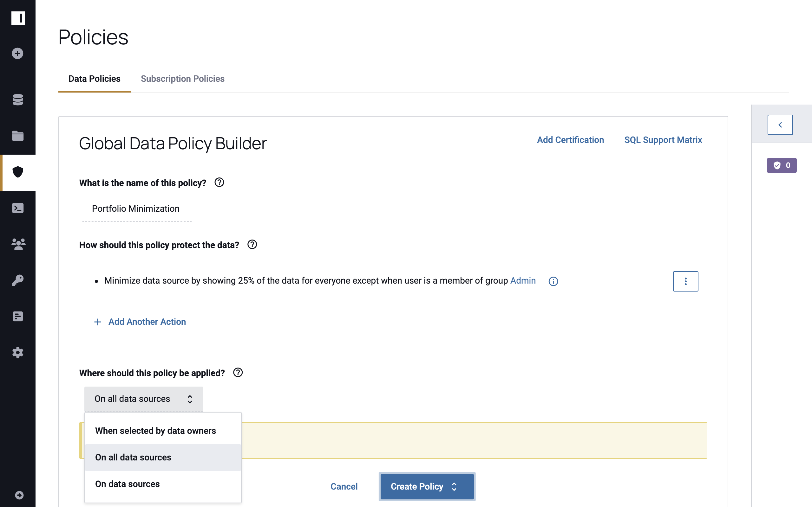Click the key/permissions icon in sidebar

point(17,280)
